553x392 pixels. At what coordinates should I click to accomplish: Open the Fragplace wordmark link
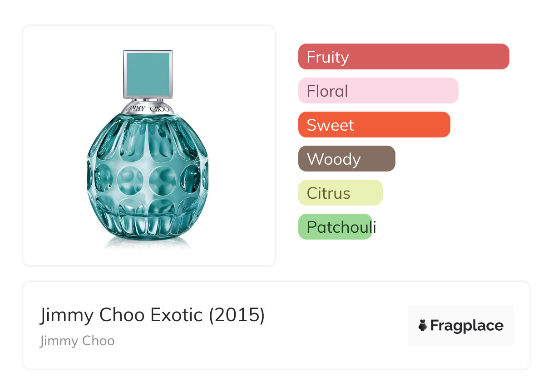[x=467, y=326]
